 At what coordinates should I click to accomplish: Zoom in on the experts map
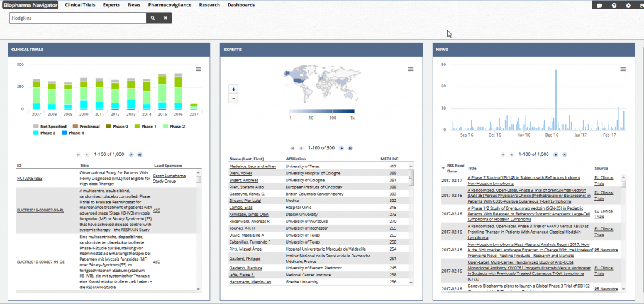(234, 89)
